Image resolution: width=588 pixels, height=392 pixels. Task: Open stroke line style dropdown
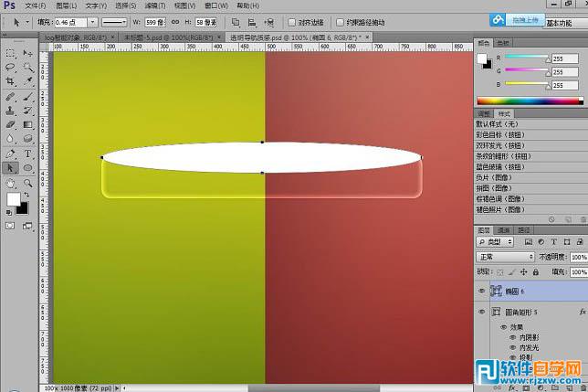click(x=114, y=23)
